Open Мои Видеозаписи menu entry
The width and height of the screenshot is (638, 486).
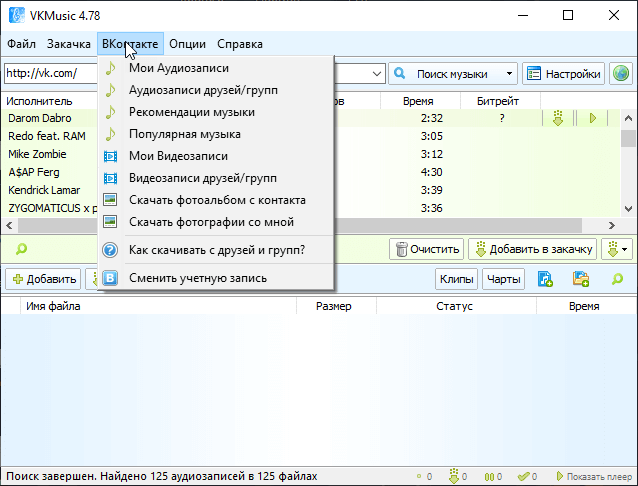pos(216,156)
